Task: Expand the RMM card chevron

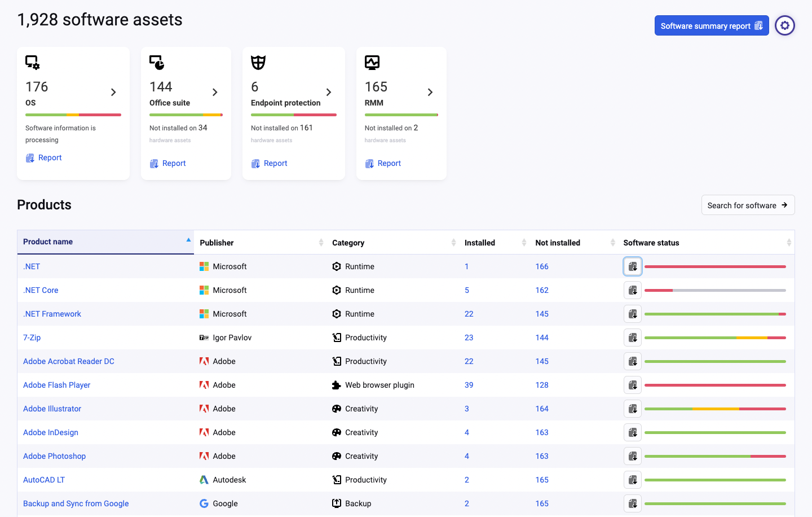Action: pyautogui.click(x=430, y=91)
